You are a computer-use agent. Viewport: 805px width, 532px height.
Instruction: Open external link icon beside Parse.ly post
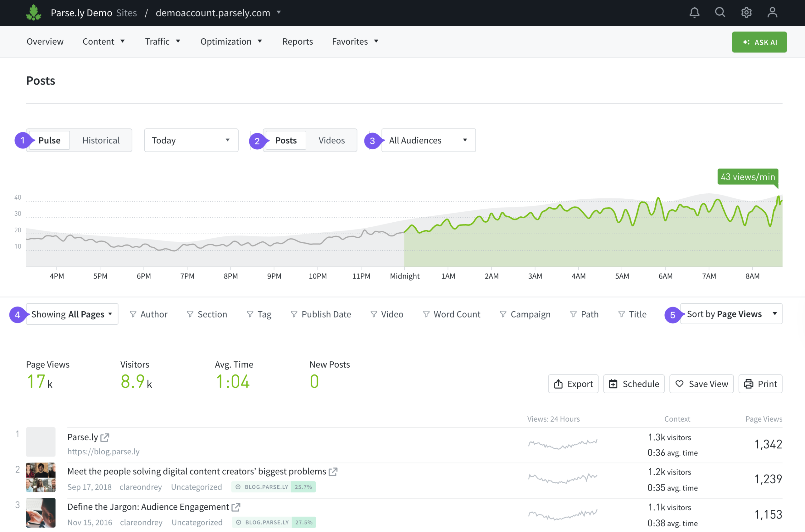(x=105, y=437)
